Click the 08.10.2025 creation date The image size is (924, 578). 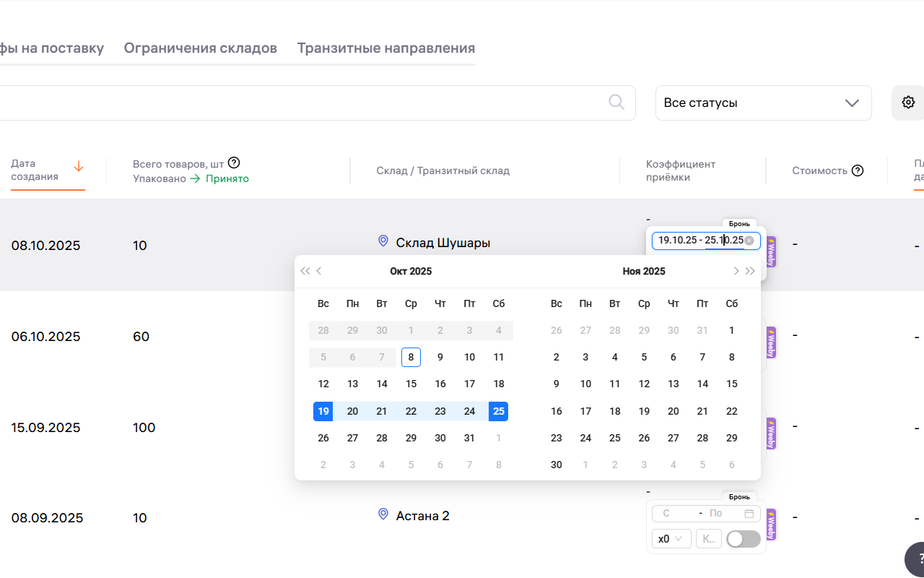(45, 246)
